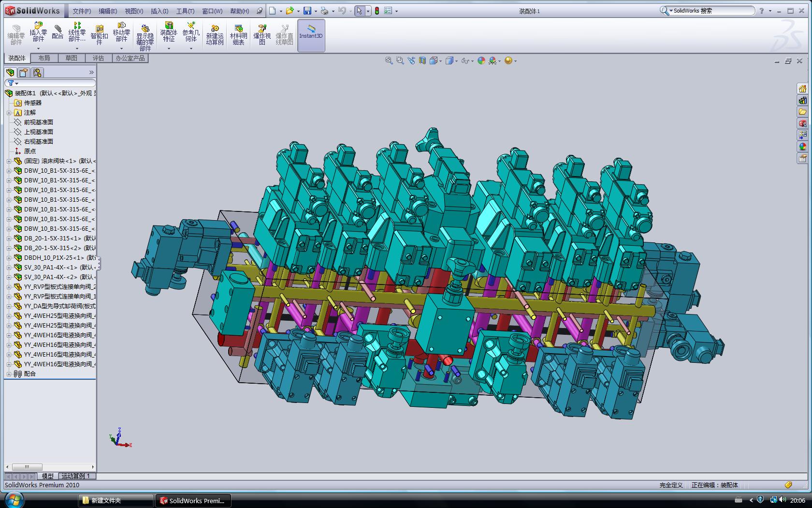
Task: Click the Save floppy disk icon
Action: point(307,11)
